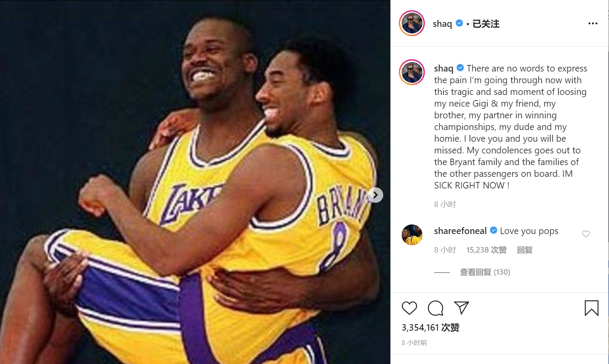
Task: Share post using the paper plane icon
Action: (462, 308)
